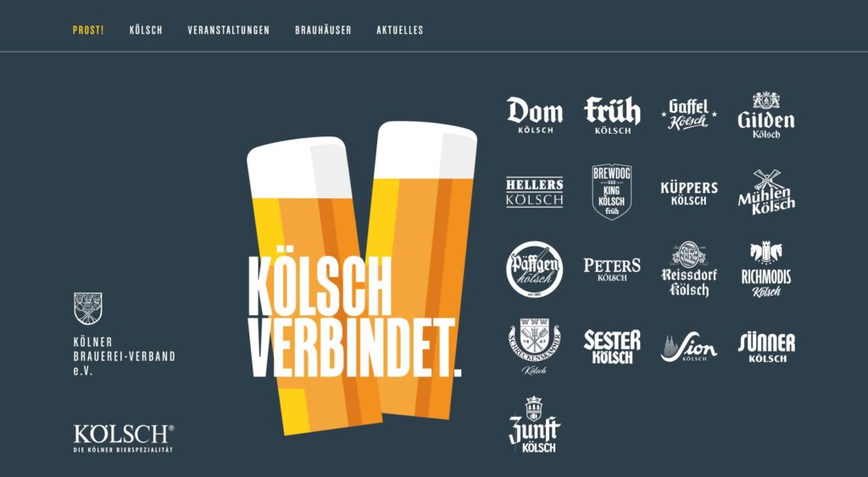
Task: Open the Hellers Kölsch logo
Action: 534,192
